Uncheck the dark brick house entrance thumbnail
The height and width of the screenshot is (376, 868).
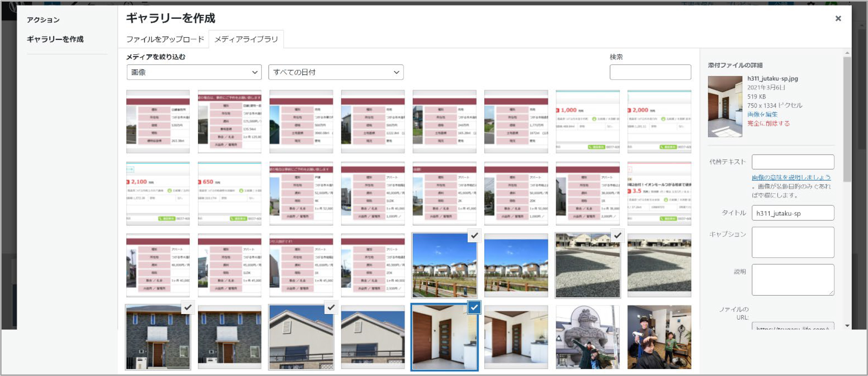click(x=188, y=307)
